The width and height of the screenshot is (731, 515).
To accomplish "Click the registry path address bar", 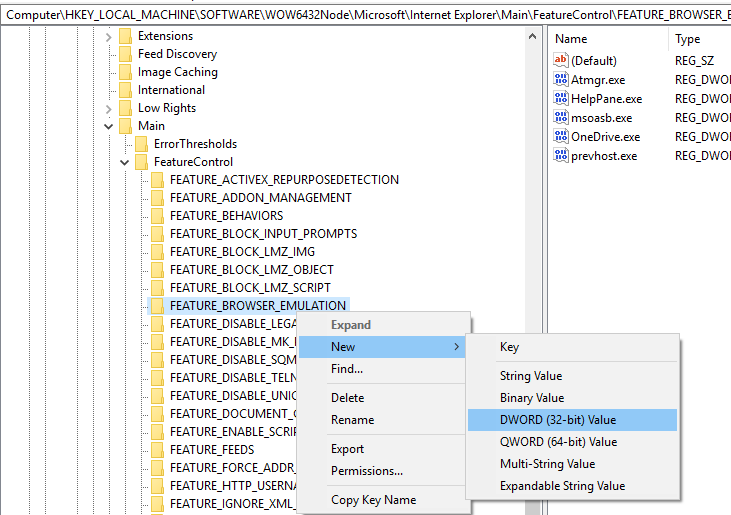I will pos(365,14).
